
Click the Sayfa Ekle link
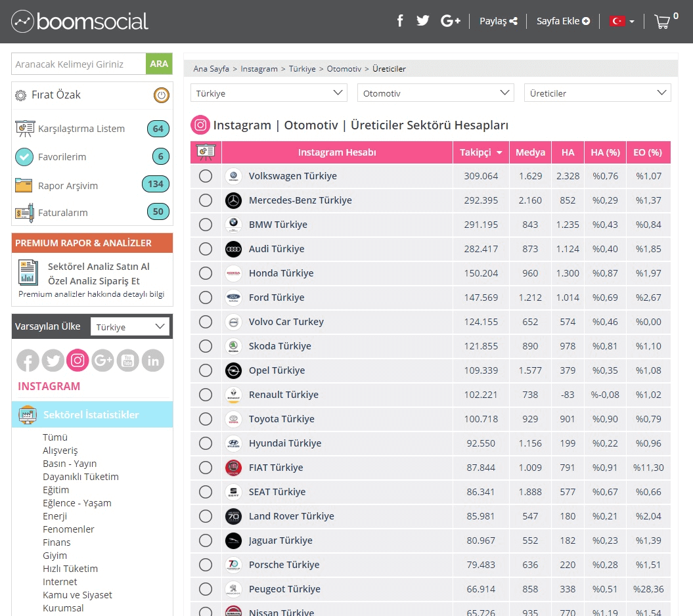pos(563,21)
